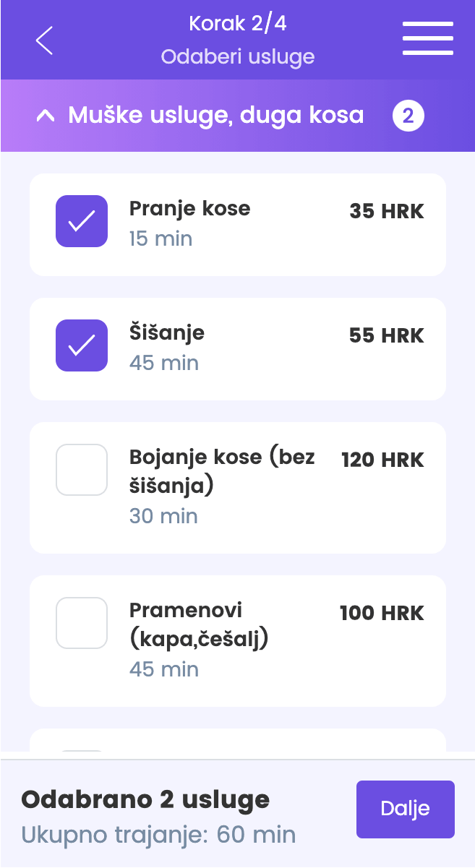Click Odabrano 2 usluge summary text
This screenshot has width=475, height=868.
click(145, 799)
